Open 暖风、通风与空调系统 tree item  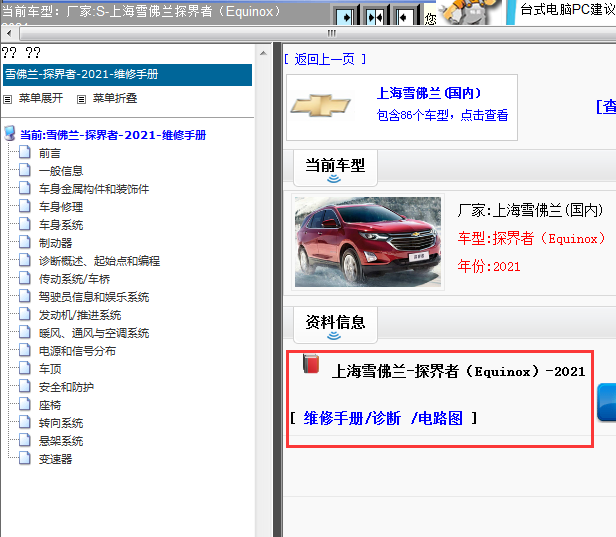[94, 333]
